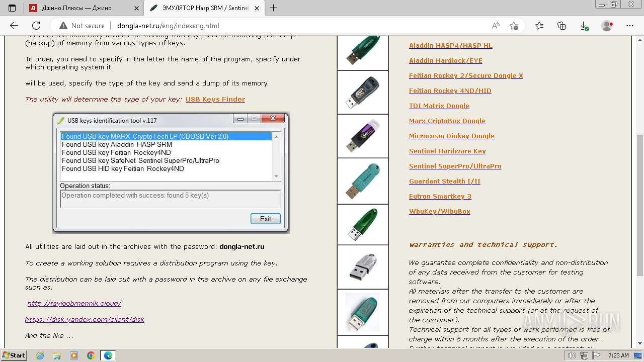Viewport: 644px width, 362px height.
Task: Click the system clock showing 7:23 AM
Action: (x=618, y=355)
